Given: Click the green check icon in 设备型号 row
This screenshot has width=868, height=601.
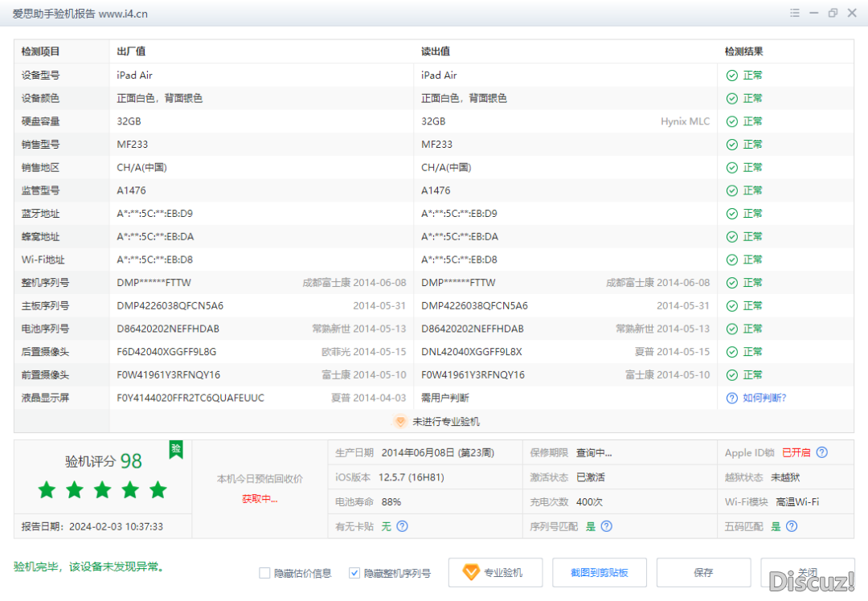Looking at the screenshot, I should pyautogui.click(x=732, y=76).
